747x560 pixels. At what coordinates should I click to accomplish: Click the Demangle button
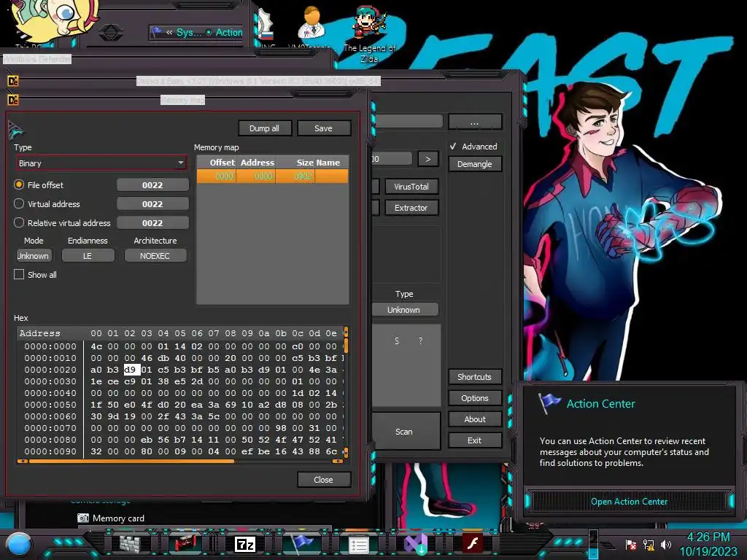(474, 164)
